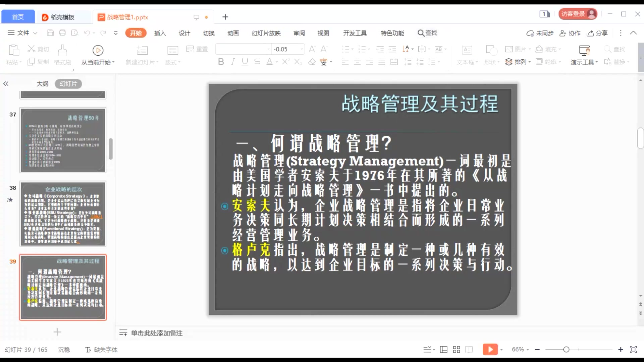Image resolution: width=644 pixels, height=362 pixels.
Task: Collapse the slide panel with double chevron
Action: point(6,84)
